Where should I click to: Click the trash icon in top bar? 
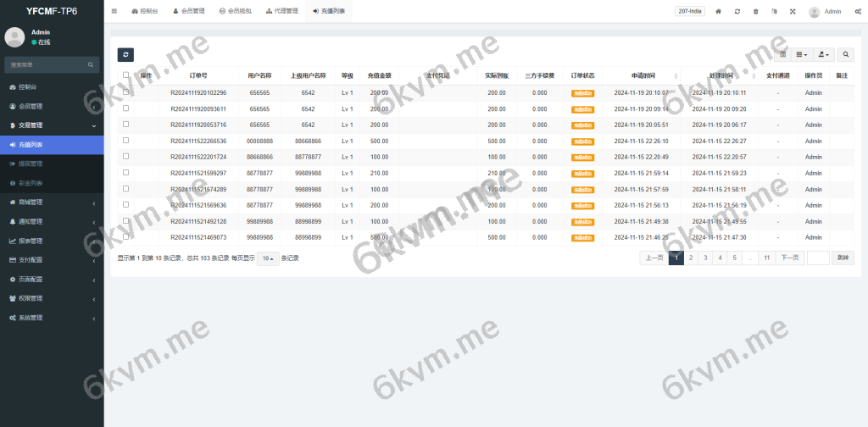pos(756,12)
